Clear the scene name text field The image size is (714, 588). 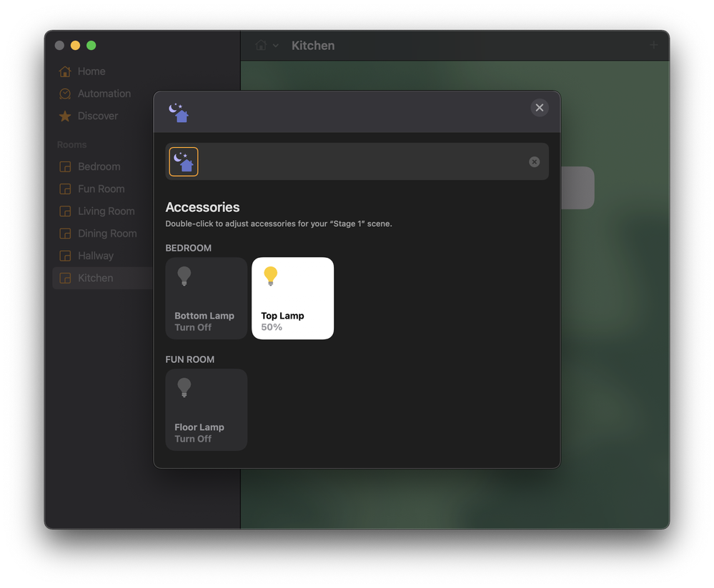(534, 162)
